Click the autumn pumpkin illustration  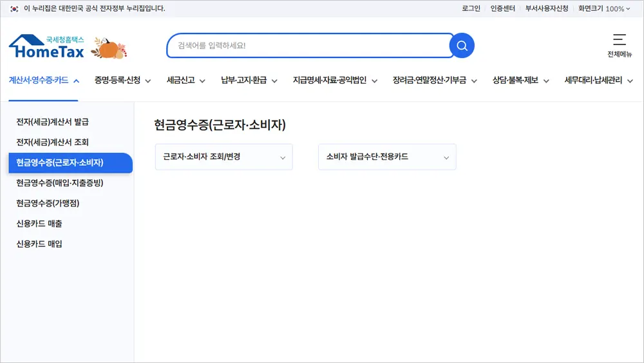(109, 48)
